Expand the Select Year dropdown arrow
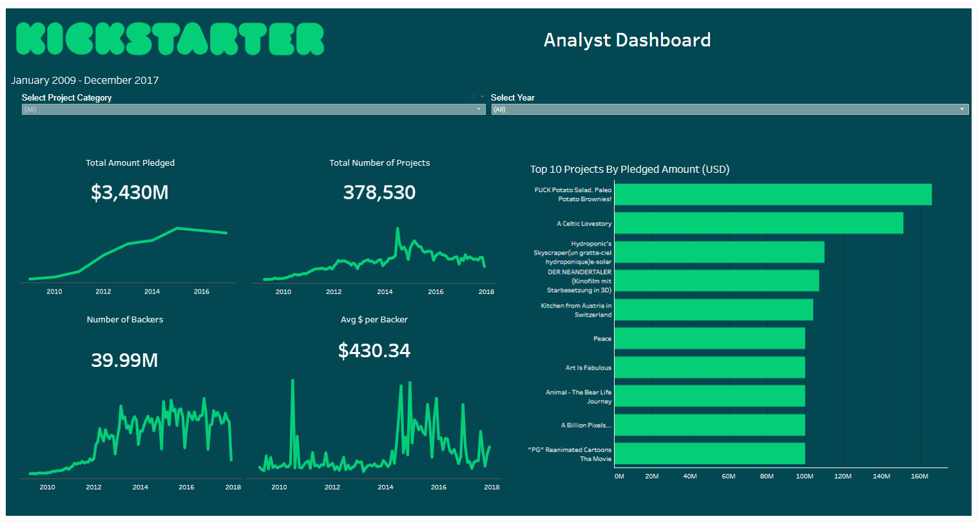The image size is (980, 521). coord(963,109)
